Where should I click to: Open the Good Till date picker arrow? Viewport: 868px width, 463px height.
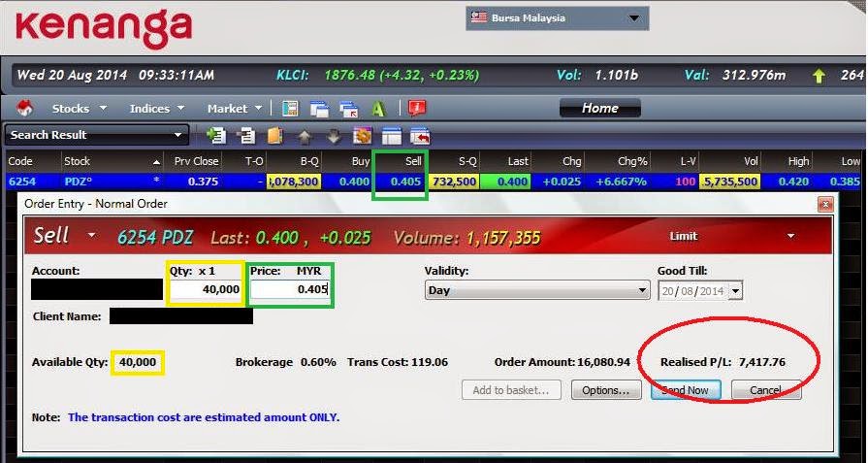(736, 291)
